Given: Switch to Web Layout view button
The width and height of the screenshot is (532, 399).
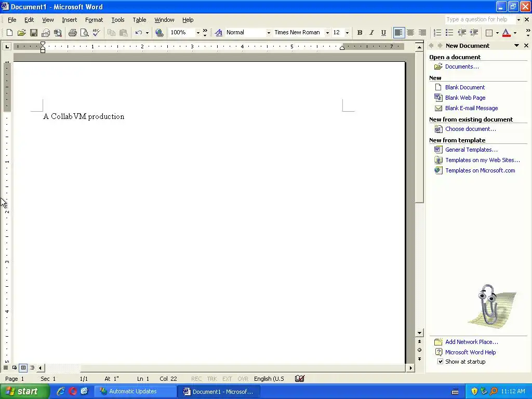Looking at the screenshot, I should [x=15, y=367].
